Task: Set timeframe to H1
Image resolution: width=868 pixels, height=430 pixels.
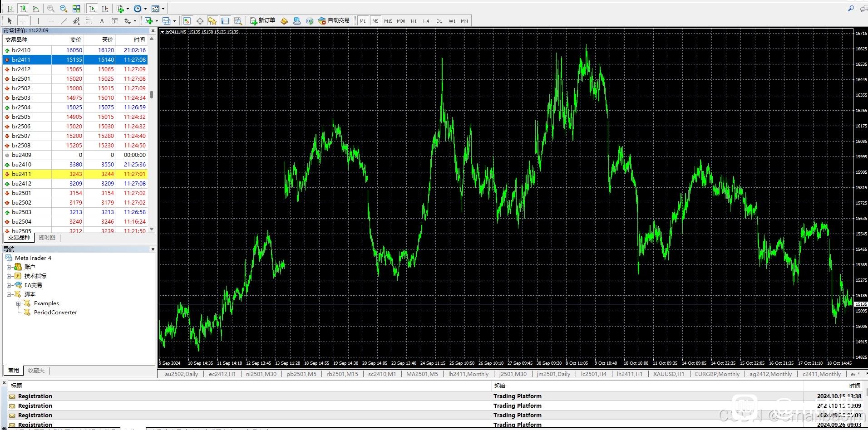Action: [414, 21]
